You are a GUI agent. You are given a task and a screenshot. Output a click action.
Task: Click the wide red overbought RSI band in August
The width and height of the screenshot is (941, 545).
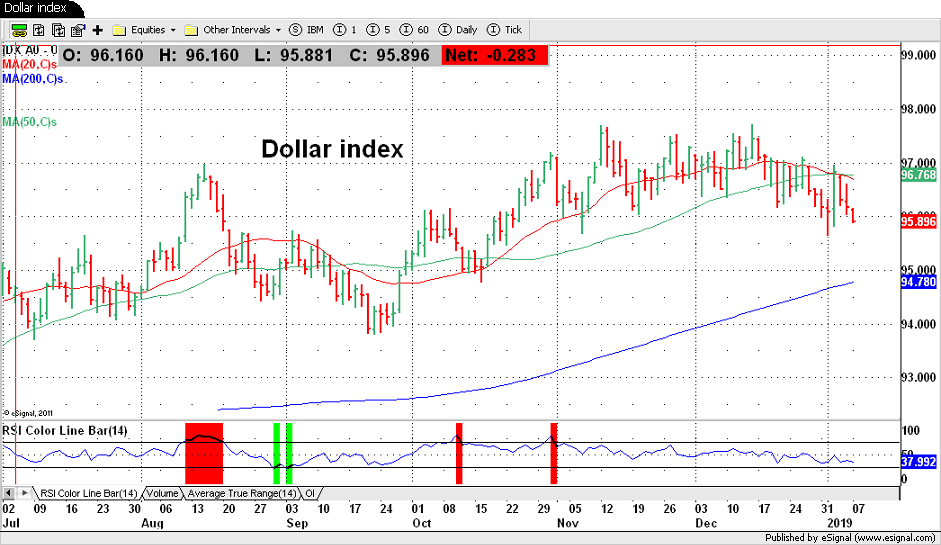[204, 453]
